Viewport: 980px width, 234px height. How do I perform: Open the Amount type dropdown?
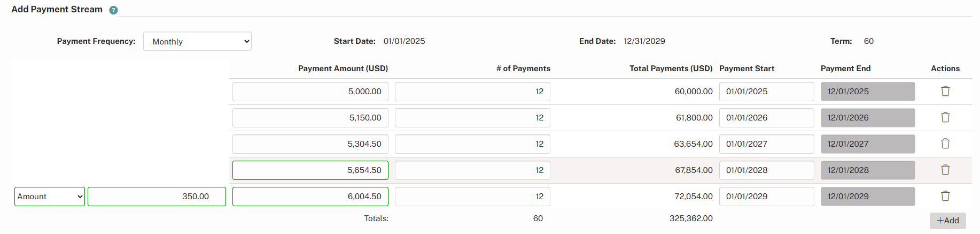[50, 197]
